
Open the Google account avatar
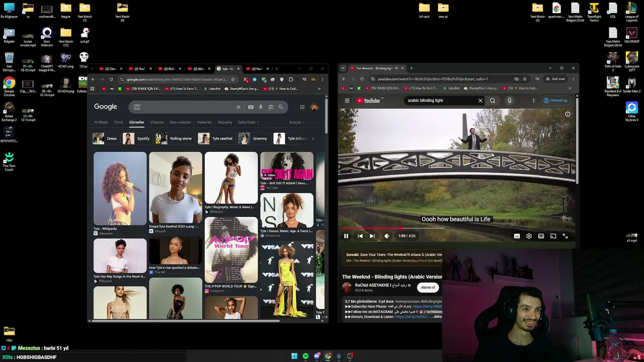pyautogui.click(x=314, y=107)
